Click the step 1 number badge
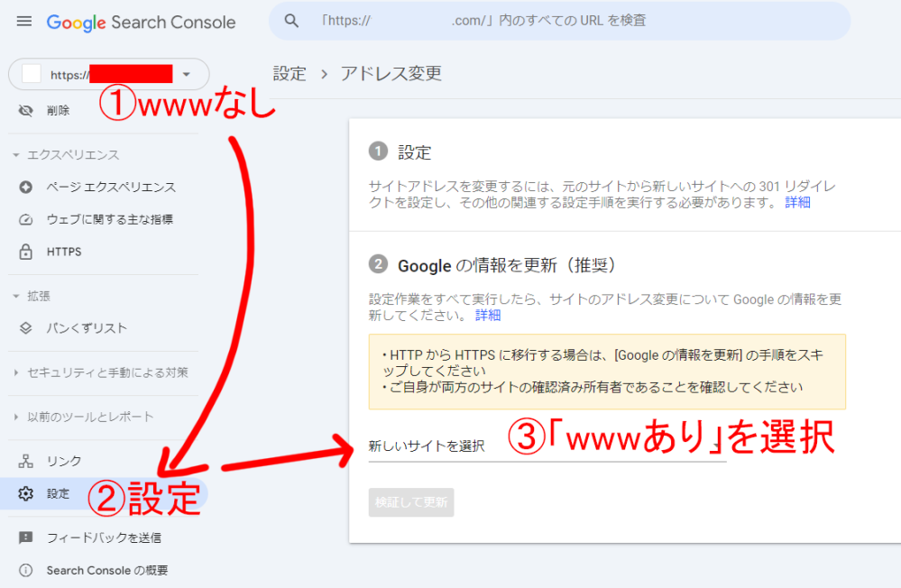Screen dimensions: 901x588 [x=378, y=152]
